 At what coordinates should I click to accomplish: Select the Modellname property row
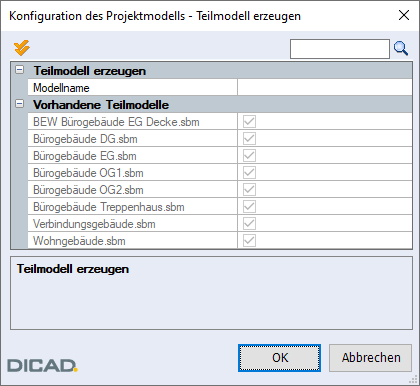220,88
